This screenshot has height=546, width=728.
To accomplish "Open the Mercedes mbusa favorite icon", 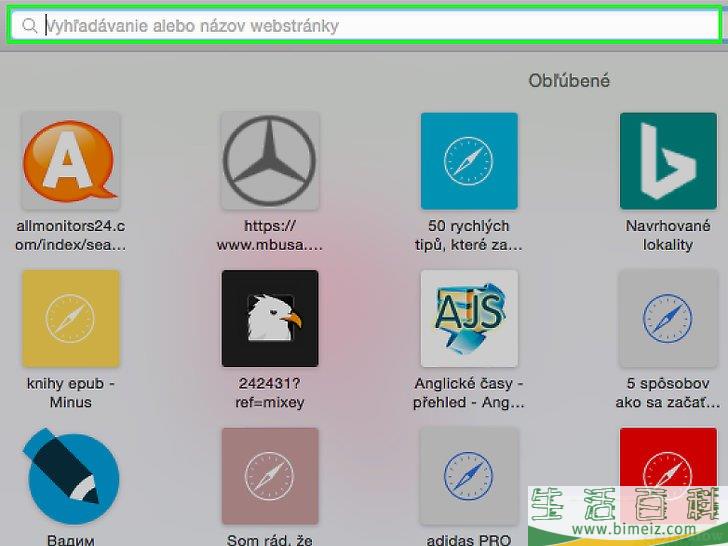I will [x=270, y=161].
